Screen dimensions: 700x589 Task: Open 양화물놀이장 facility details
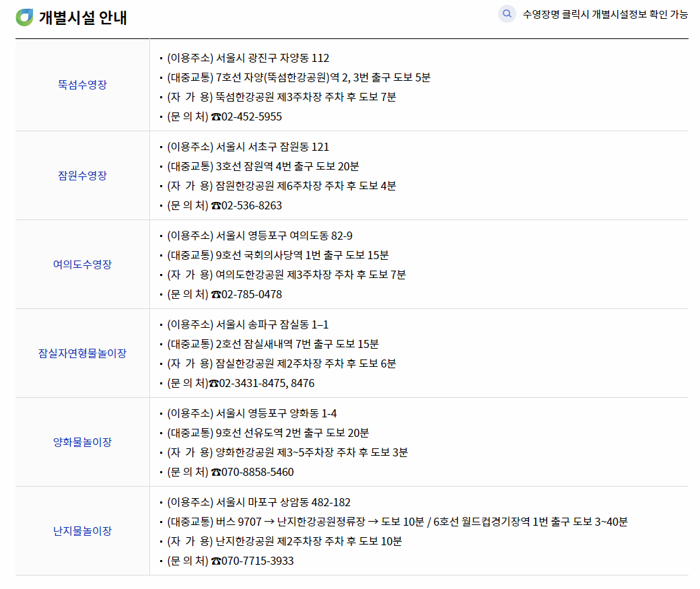pos(81,442)
